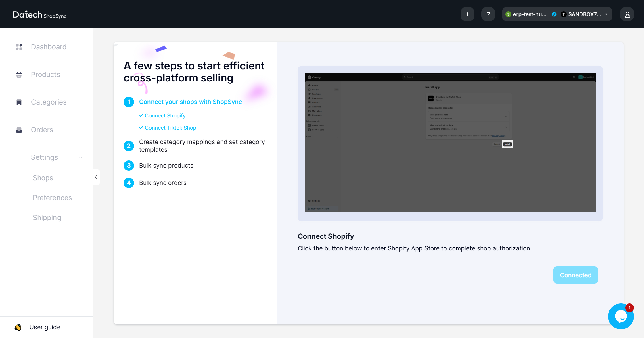
Task: Click the Categories bookmark icon
Action: coord(19,102)
